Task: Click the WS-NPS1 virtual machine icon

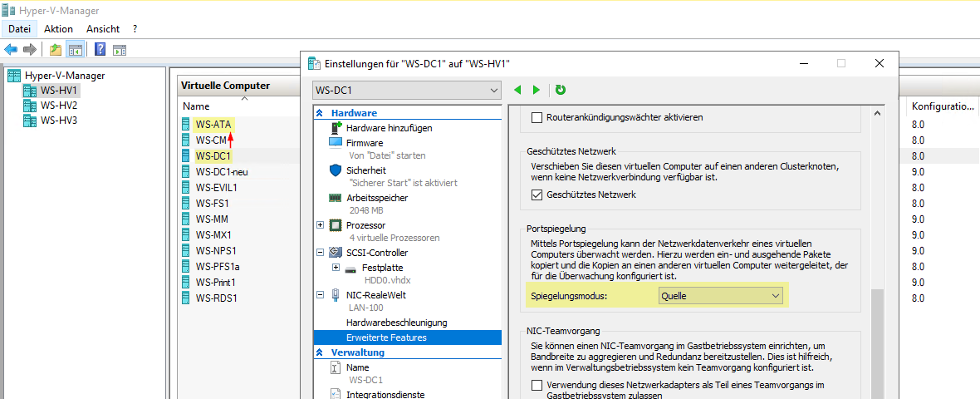Action: click(x=186, y=250)
